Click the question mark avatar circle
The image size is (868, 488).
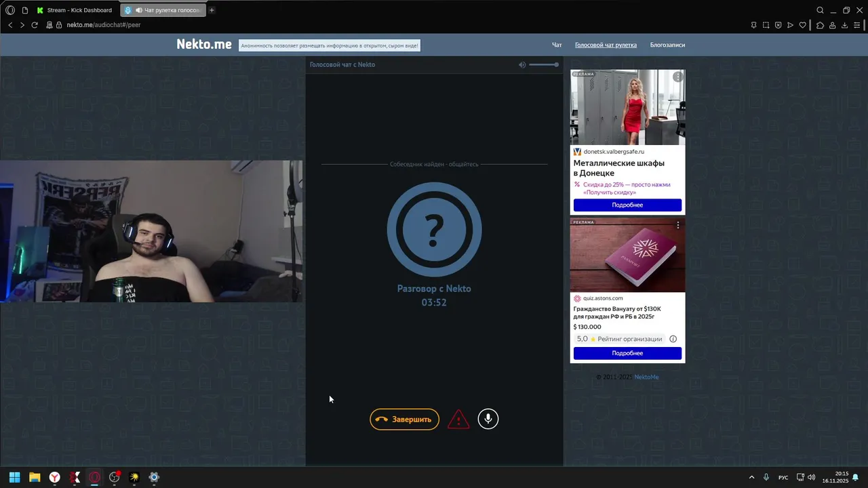(x=434, y=230)
